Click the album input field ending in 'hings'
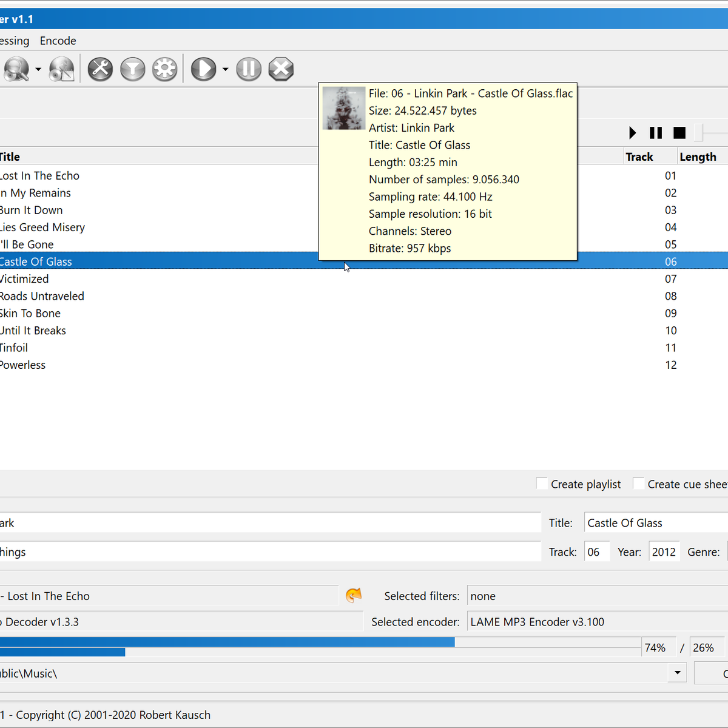This screenshot has width=728, height=728. click(270, 552)
